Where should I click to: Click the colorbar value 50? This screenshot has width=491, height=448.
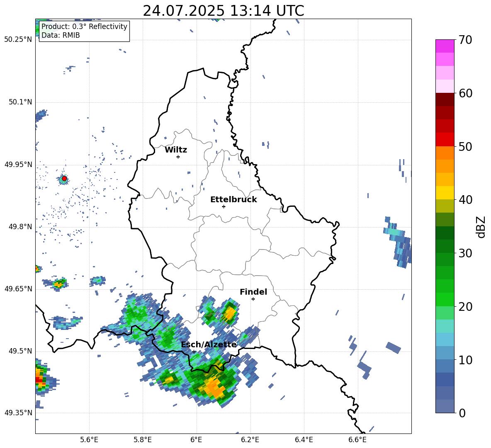pos(465,146)
